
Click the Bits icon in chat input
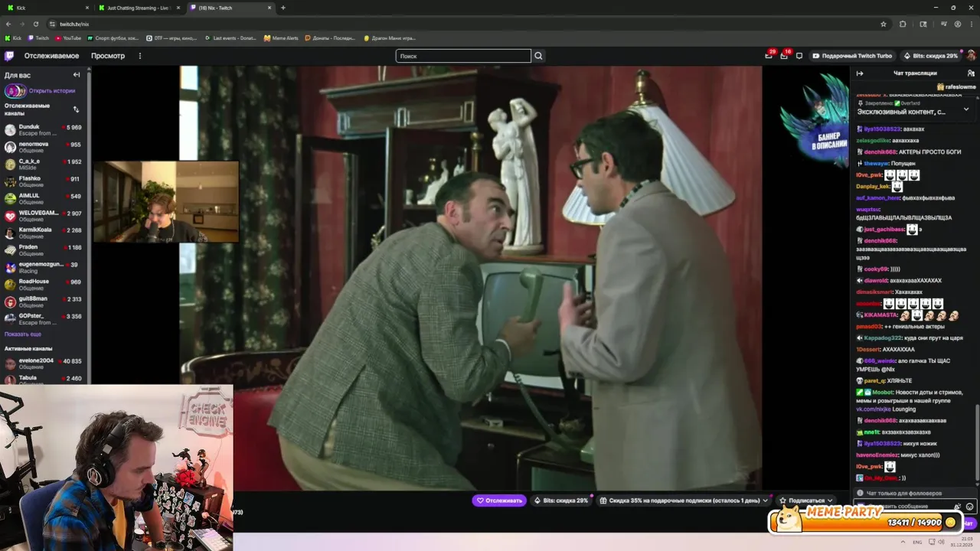tap(958, 506)
